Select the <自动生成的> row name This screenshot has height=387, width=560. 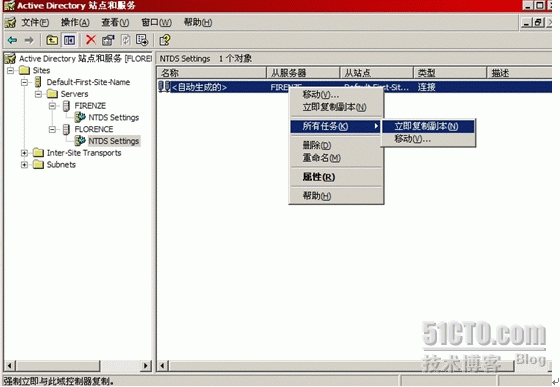[x=199, y=87]
